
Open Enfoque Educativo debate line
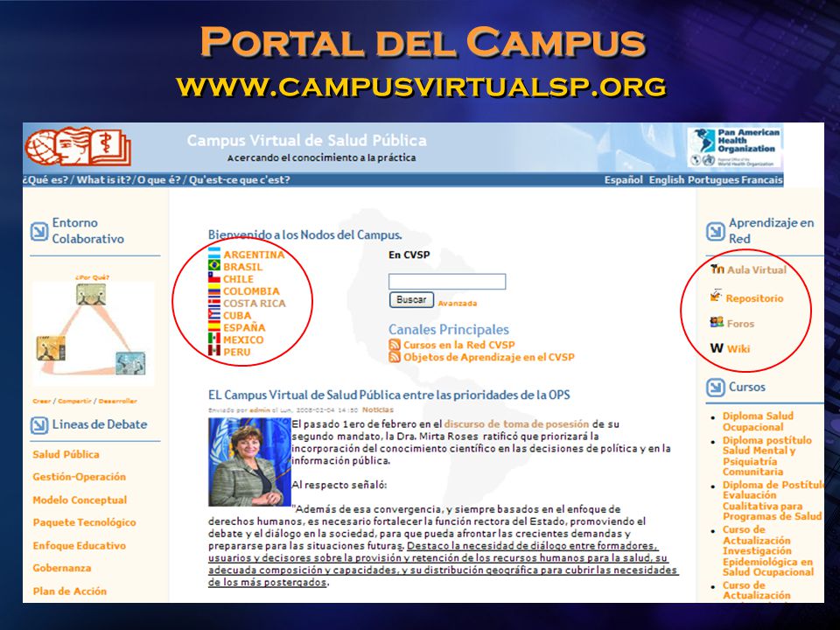80,545
